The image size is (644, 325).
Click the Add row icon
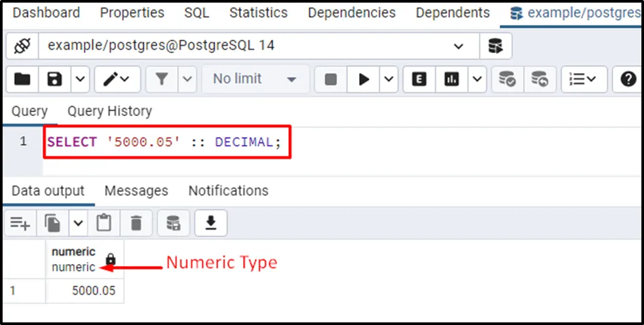(x=19, y=223)
